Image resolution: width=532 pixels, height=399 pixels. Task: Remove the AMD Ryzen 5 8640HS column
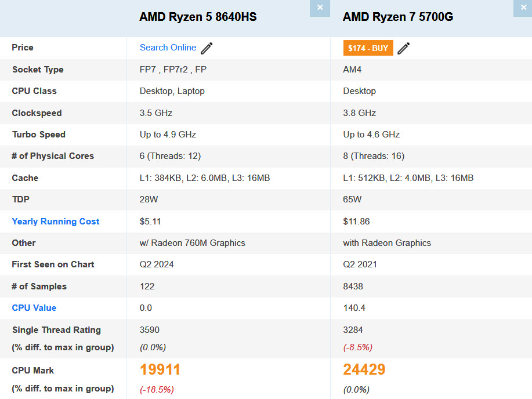click(x=320, y=8)
